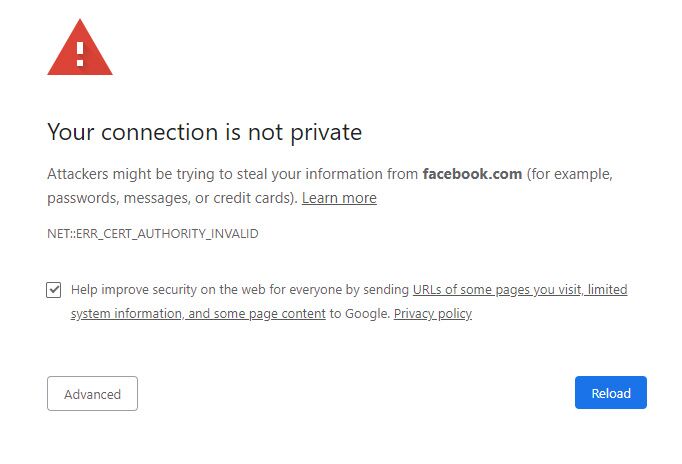Click the 'Help improve security' label text

click(x=130, y=290)
